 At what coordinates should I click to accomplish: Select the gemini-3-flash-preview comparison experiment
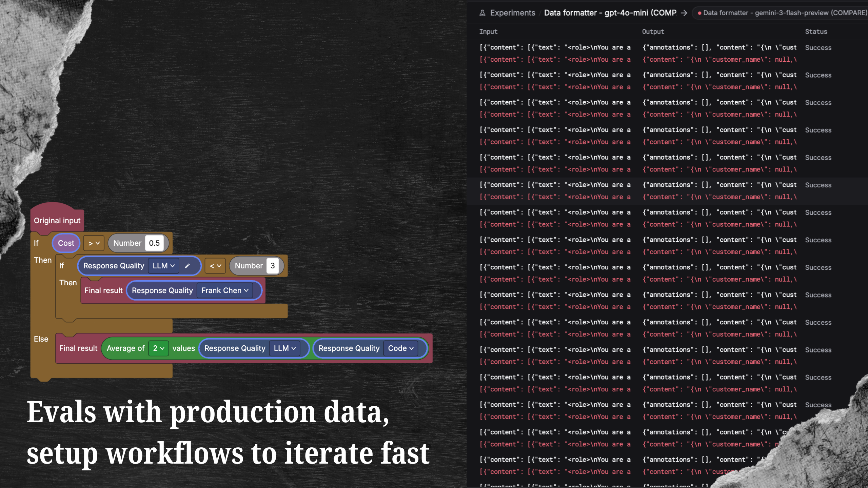(780, 13)
